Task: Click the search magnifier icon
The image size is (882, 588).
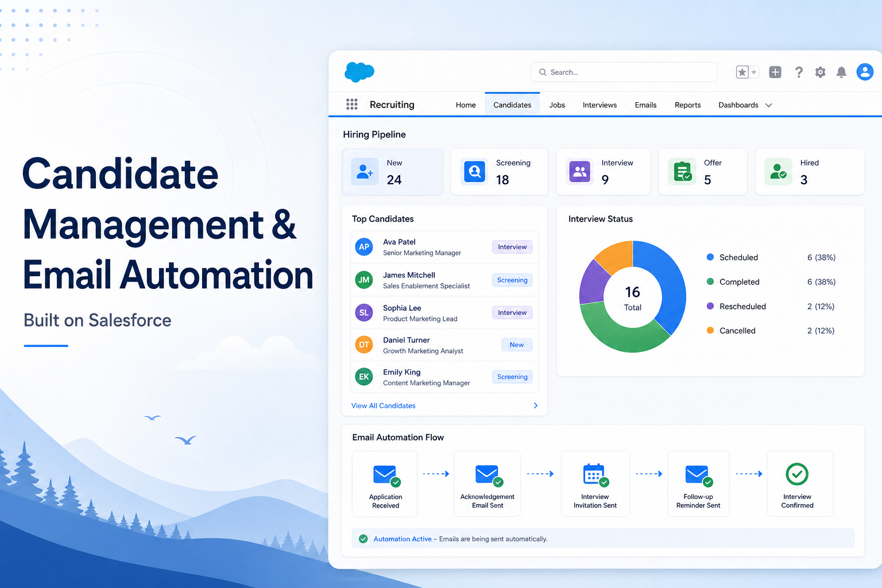Action: click(543, 72)
